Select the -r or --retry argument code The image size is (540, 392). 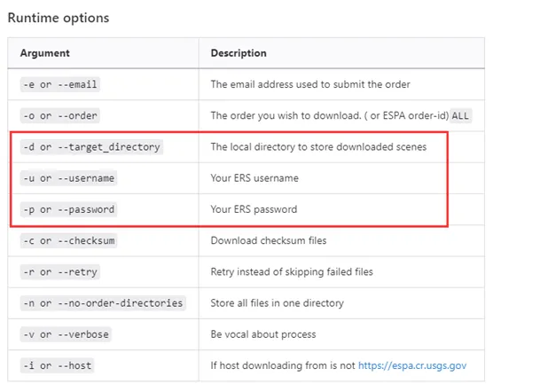coord(59,271)
